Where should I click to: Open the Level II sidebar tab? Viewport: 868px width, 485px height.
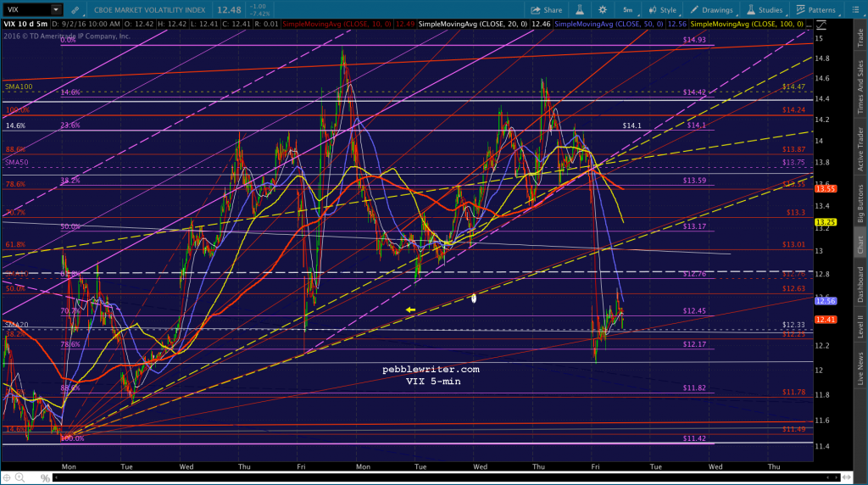pyautogui.click(x=860, y=326)
